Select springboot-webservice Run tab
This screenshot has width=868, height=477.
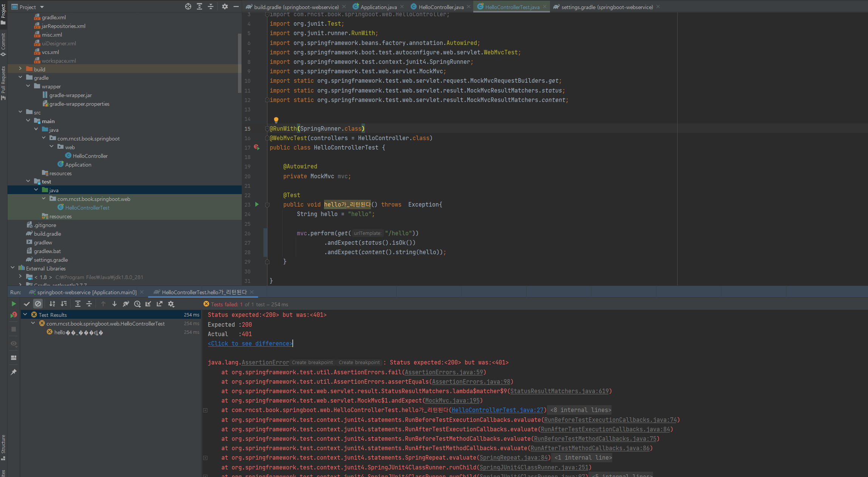tap(86, 292)
